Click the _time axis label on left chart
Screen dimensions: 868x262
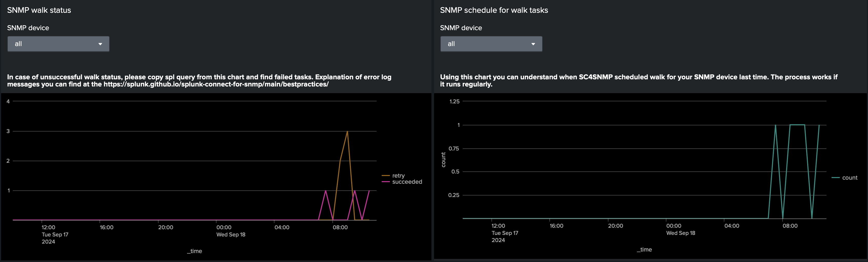click(x=195, y=251)
